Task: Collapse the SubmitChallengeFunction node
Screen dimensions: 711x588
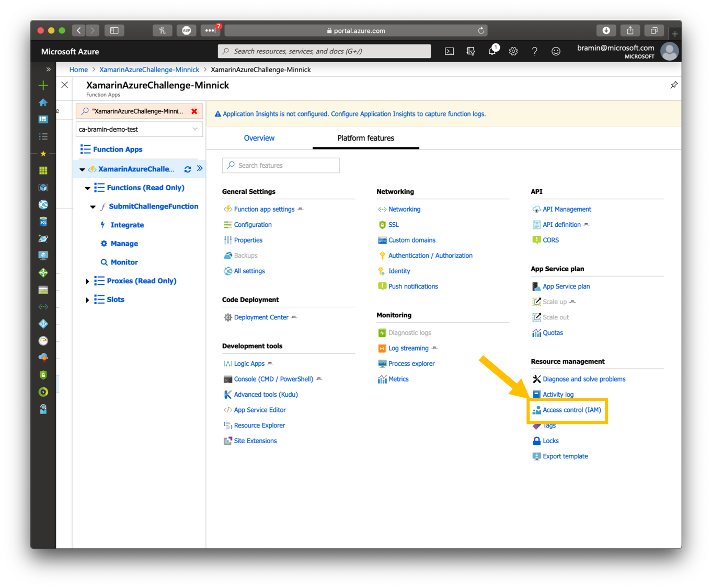Action: [93, 207]
